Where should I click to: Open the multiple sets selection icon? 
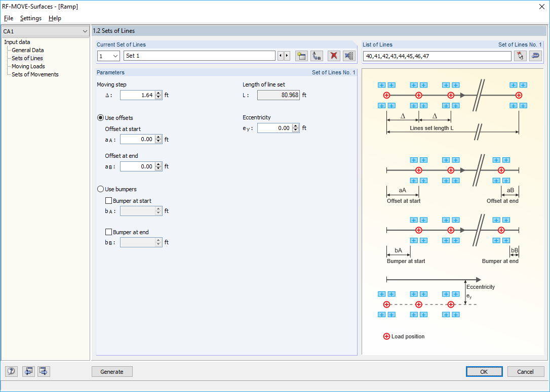click(x=349, y=56)
